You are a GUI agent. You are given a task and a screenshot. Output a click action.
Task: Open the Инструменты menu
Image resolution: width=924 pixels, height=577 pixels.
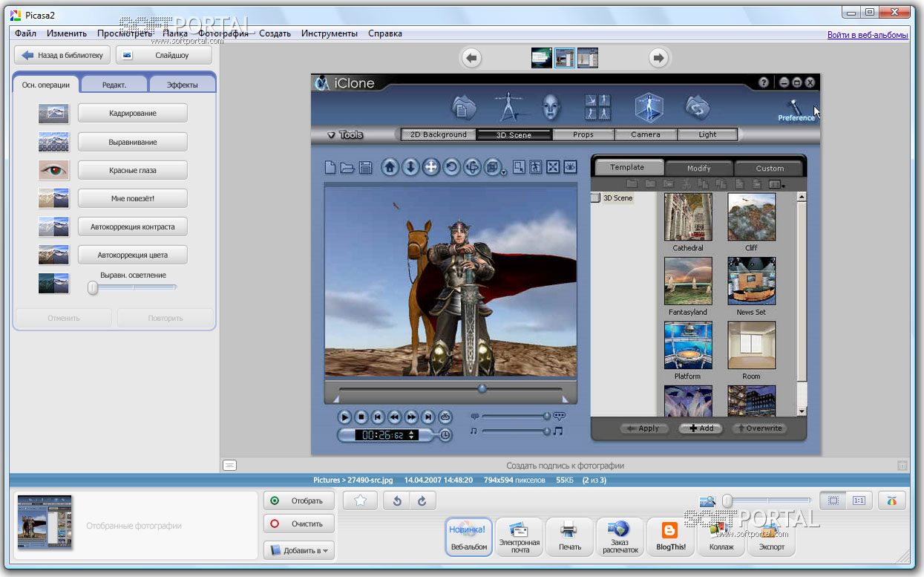click(x=329, y=33)
